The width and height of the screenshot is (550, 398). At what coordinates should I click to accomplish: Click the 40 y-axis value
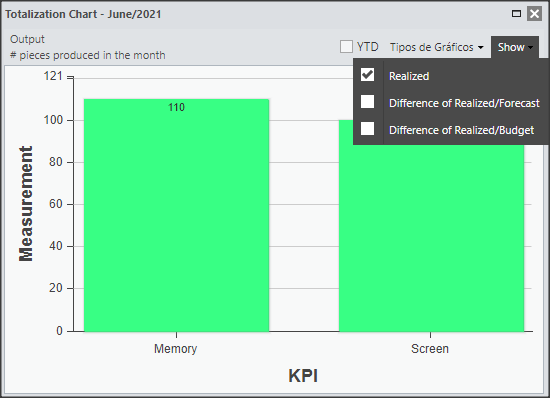[56, 246]
